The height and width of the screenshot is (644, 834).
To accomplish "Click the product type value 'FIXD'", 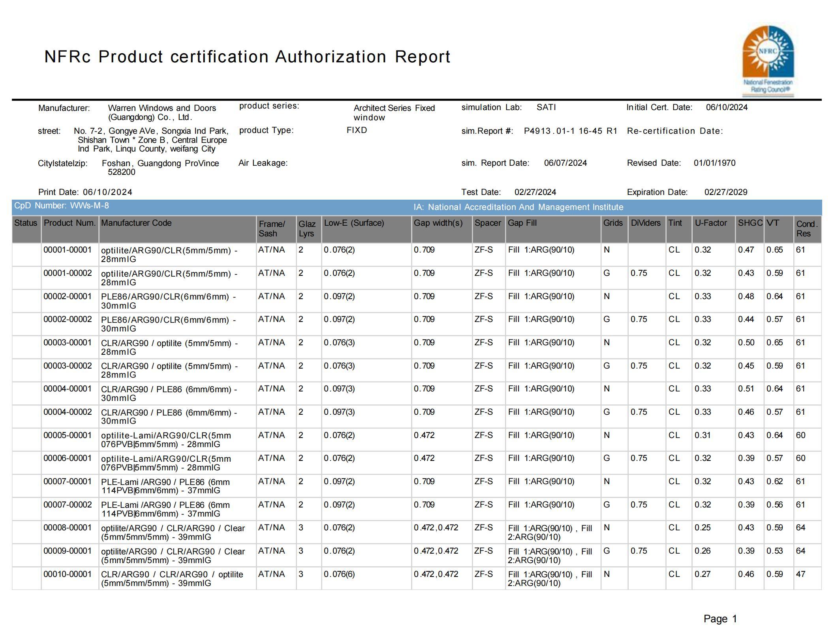I will [357, 130].
